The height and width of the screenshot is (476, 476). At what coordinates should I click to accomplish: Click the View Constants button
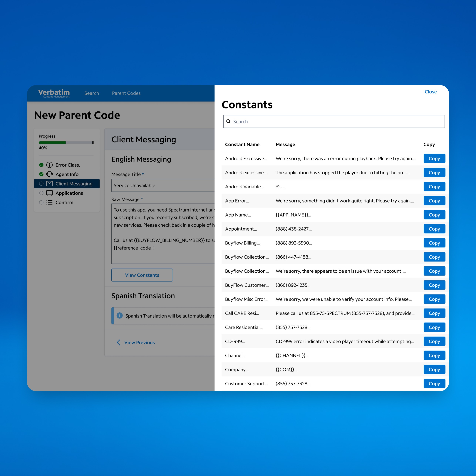[142, 275]
